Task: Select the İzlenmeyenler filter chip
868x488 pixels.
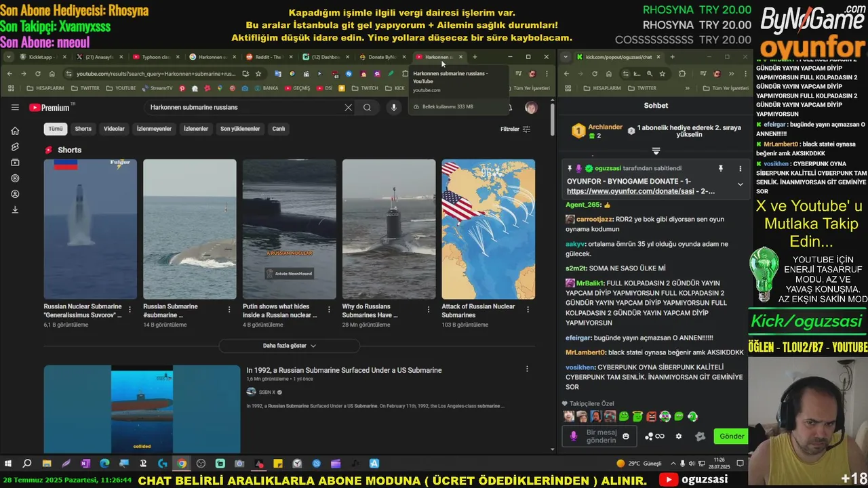Action: [154, 129]
